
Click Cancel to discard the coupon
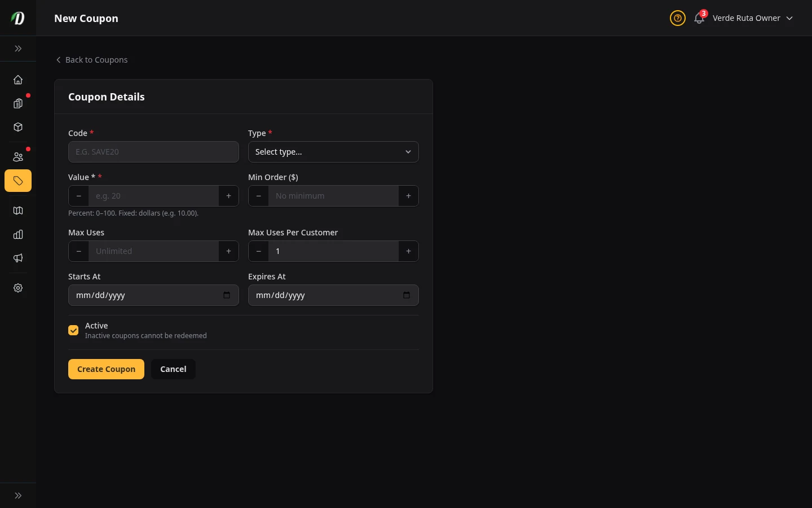173,369
